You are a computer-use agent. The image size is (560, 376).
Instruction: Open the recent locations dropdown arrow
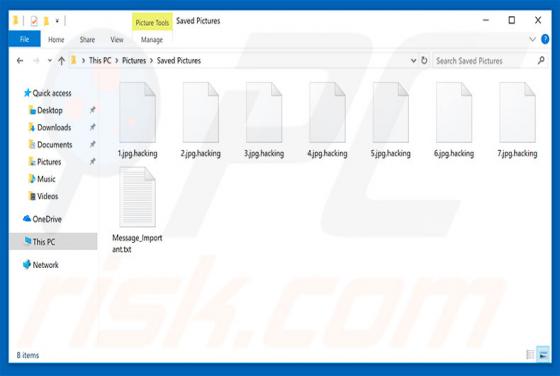[50, 61]
